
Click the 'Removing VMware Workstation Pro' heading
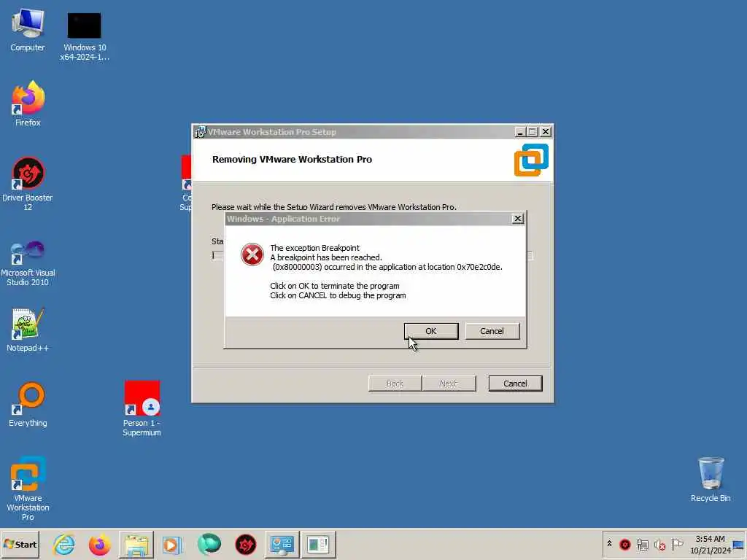[x=292, y=160]
